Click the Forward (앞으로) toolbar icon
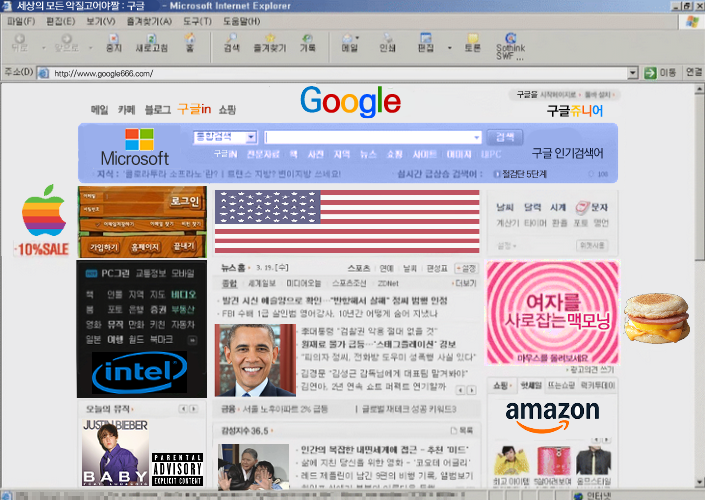The width and height of the screenshot is (705, 500). tap(67, 39)
